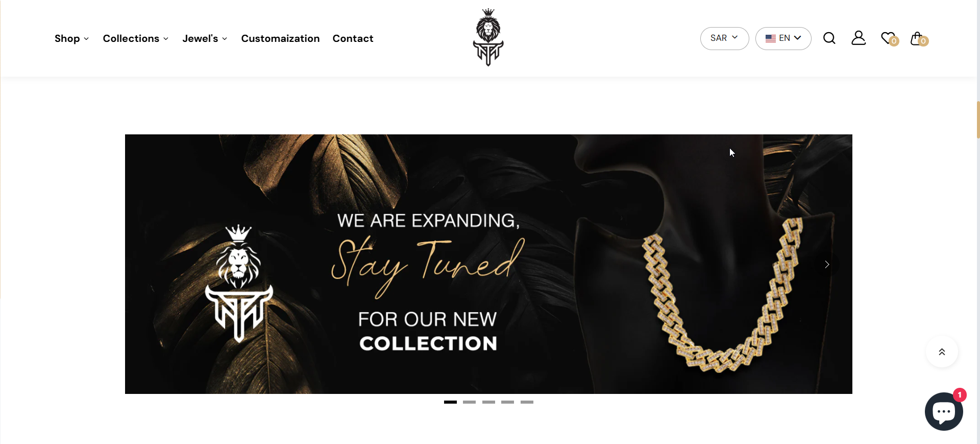View the wishlist heart icon

(x=889, y=38)
